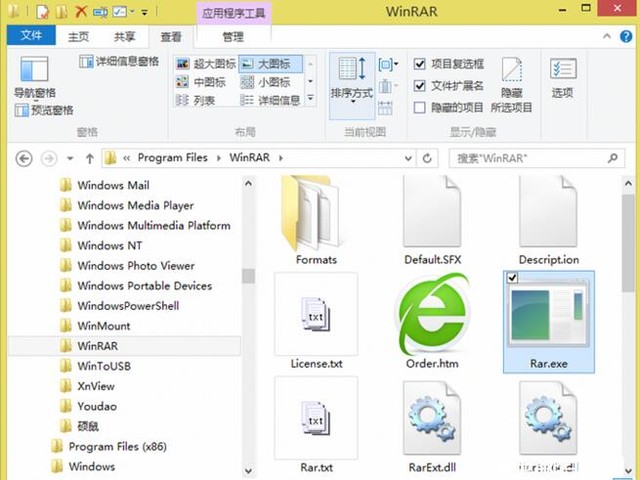Switch to the Manage (管理) tab

(x=233, y=37)
